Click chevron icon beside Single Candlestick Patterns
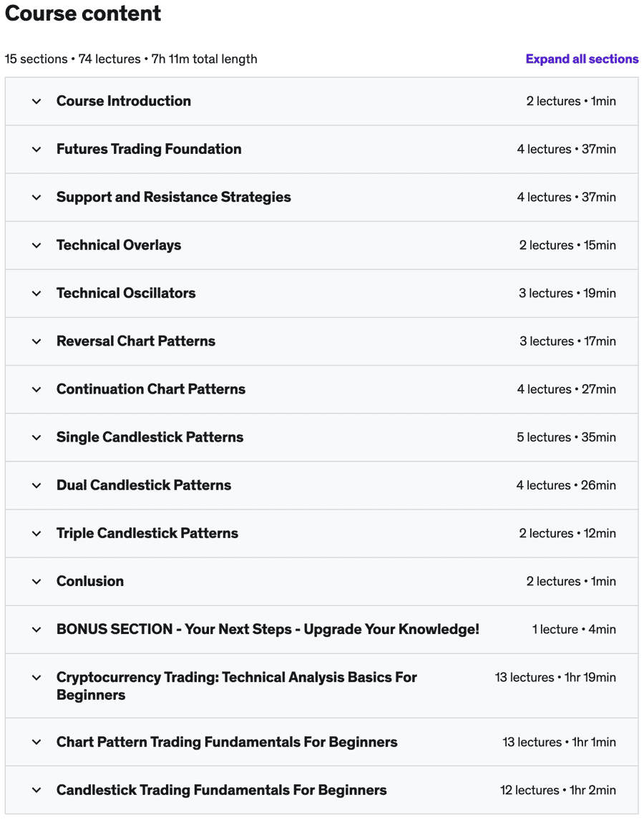The height and width of the screenshot is (820, 644). (36, 437)
